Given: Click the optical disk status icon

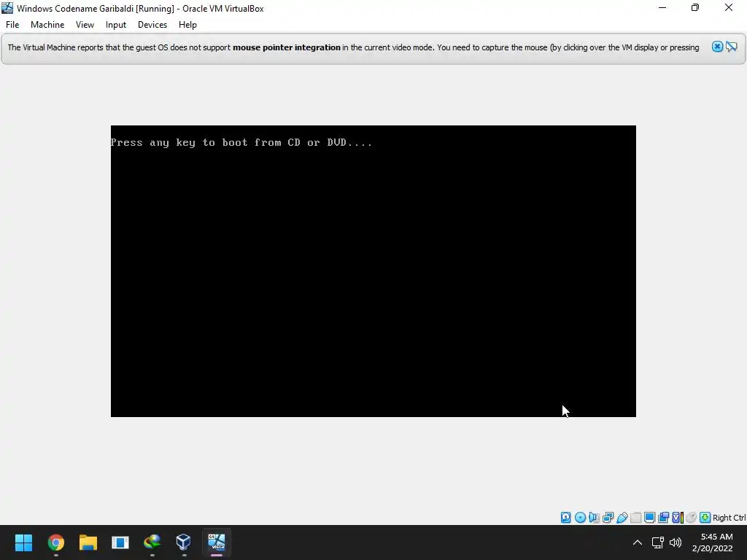Looking at the screenshot, I should [580, 518].
